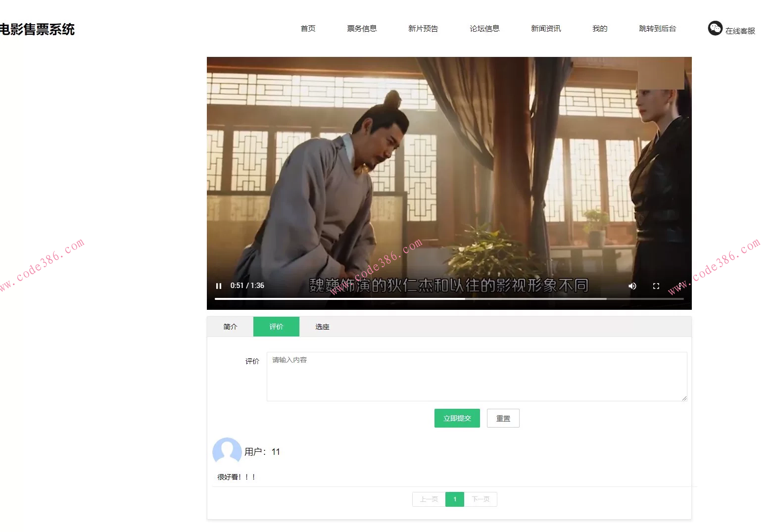
Task: Click the user 11 avatar image
Action: 227,451
